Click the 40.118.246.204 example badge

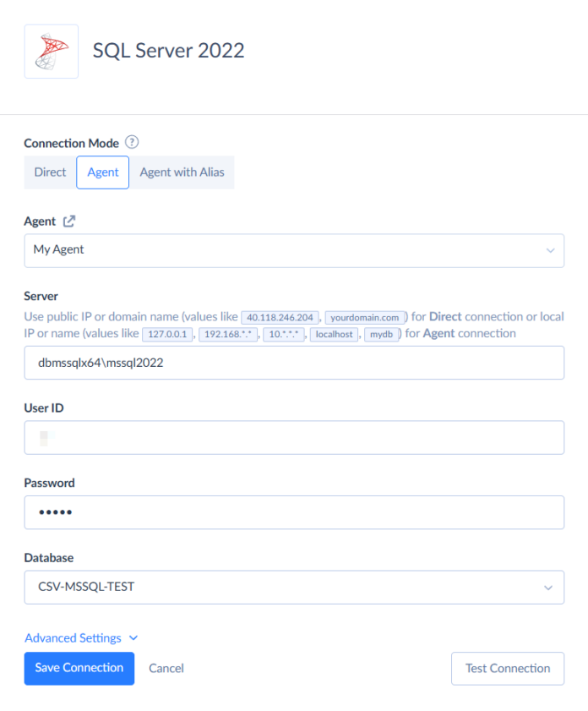point(280,317)
